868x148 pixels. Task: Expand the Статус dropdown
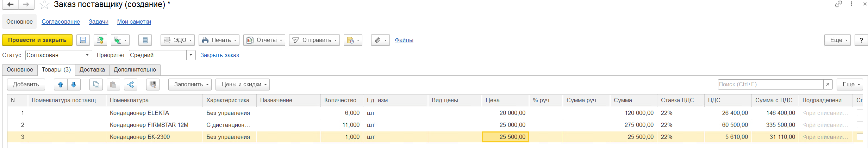(x=87, y=55)
